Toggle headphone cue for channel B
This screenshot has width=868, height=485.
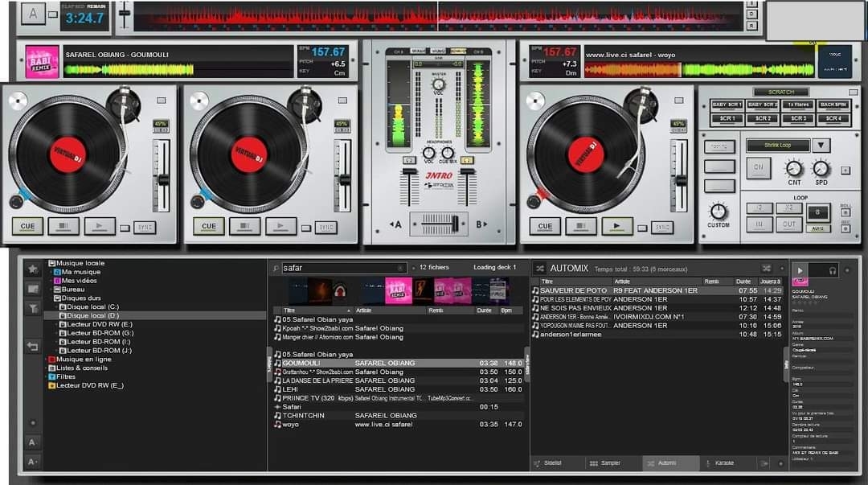click(467, 160)
